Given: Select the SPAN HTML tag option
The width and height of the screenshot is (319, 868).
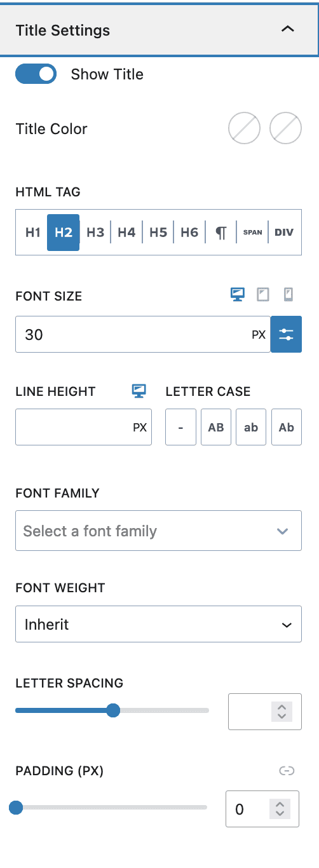Looking at the screenshot, I should click(252, 233).
